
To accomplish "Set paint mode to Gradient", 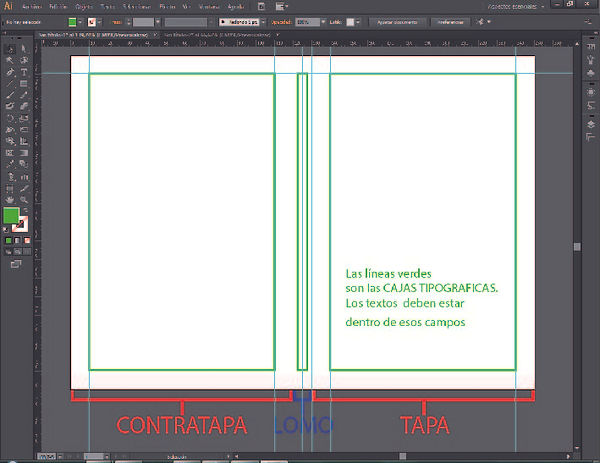I will click(18, 240).
